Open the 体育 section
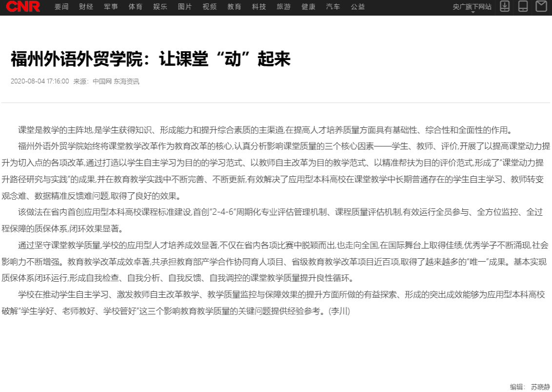Viewport: 552px width, 392px height. pos(135,7)
